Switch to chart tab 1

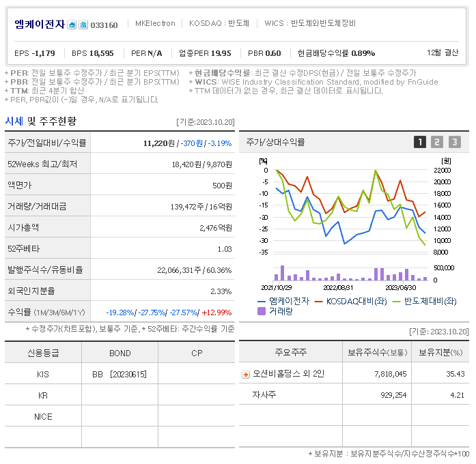420,142
